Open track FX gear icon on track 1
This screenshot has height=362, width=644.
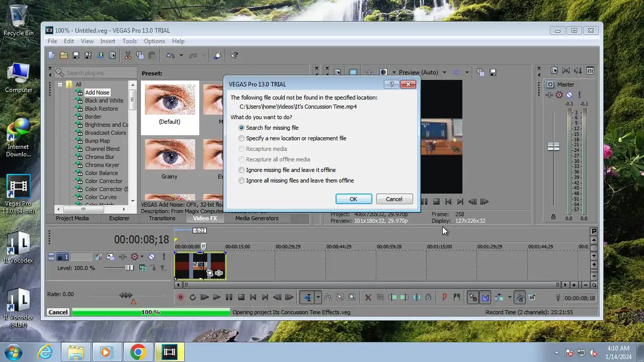(x=134, y=257)
